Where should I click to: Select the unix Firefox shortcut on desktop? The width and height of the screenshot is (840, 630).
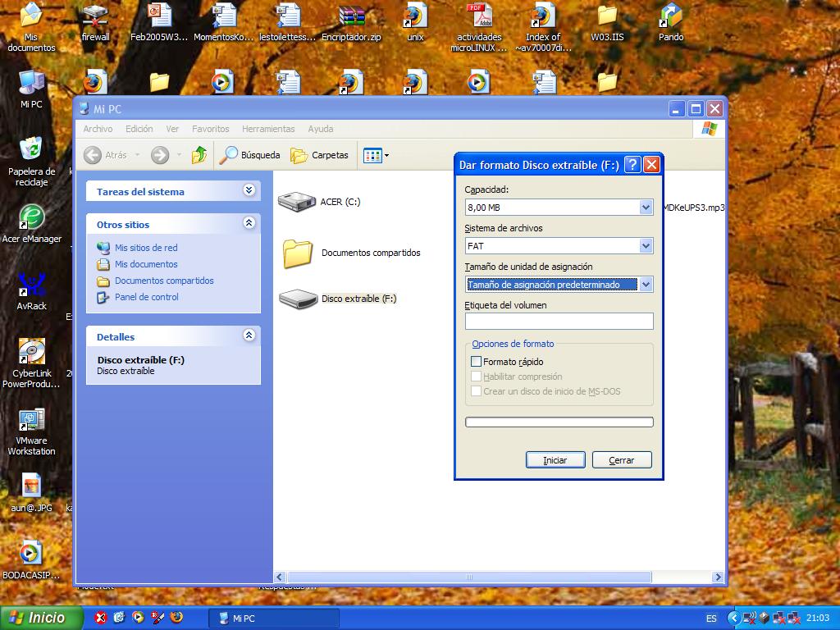point(415,22)
